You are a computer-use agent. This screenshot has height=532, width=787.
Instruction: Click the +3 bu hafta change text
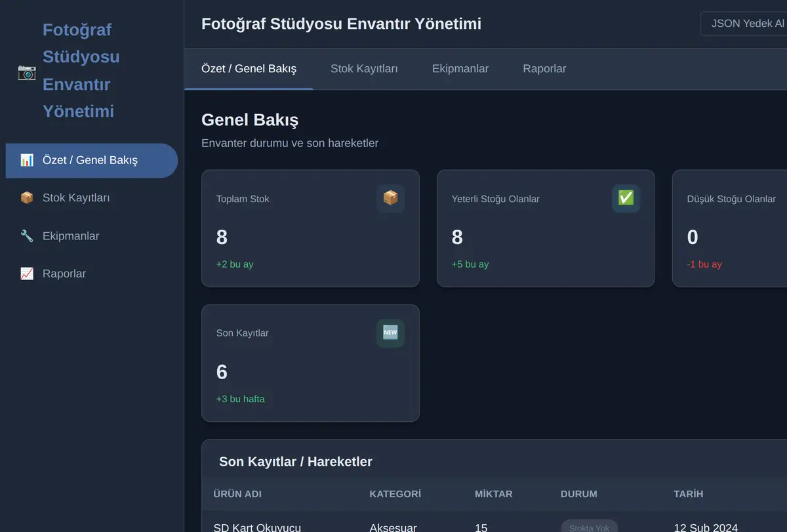coord(241,399)
